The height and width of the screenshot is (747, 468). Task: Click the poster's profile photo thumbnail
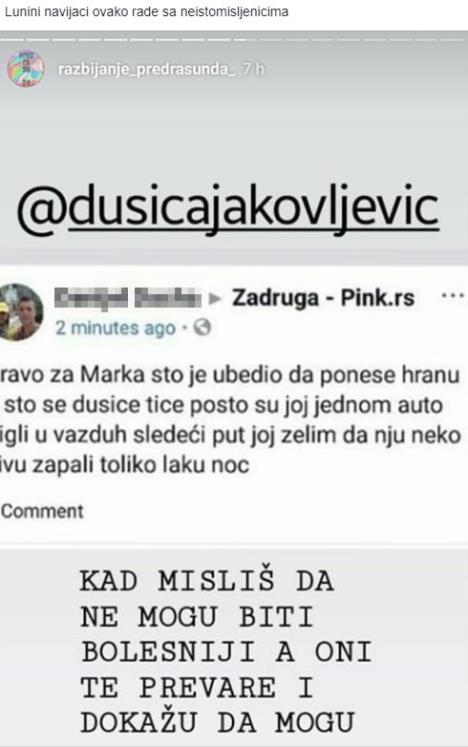click(x=19, y=313)
